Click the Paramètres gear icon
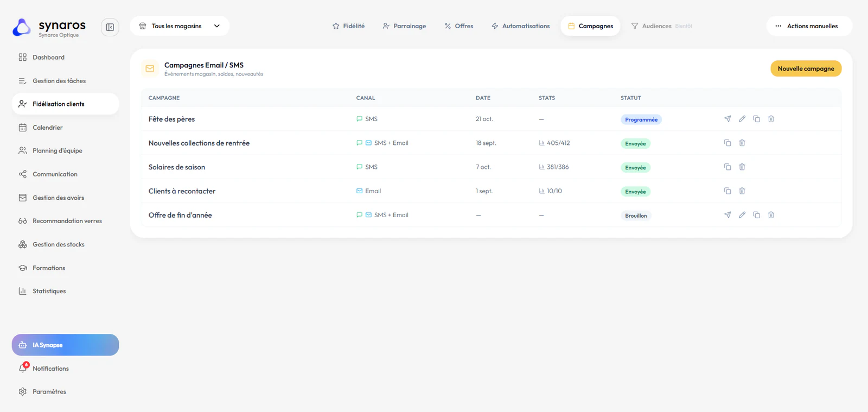 [23, 391]
